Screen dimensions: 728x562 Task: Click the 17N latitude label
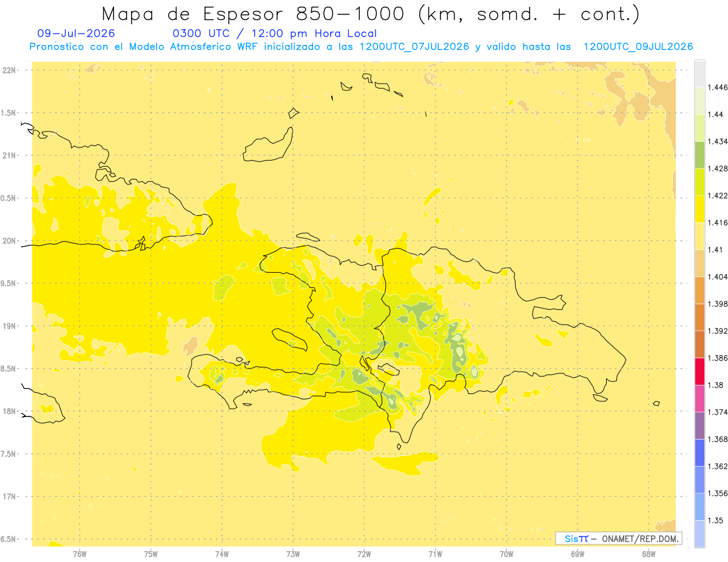10,497
